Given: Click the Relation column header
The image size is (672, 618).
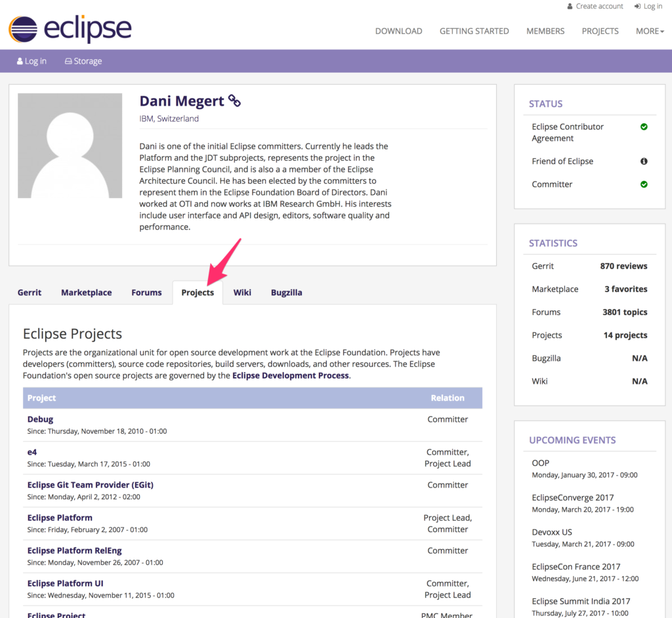Looking at the screenshot, I should [448, 398].
